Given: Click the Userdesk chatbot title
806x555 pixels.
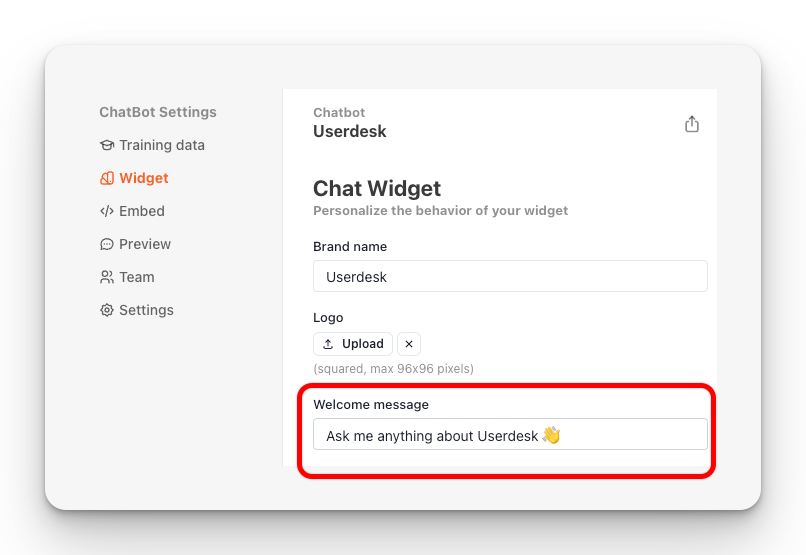Looking at the screenshot, I should tap(350, 131).
